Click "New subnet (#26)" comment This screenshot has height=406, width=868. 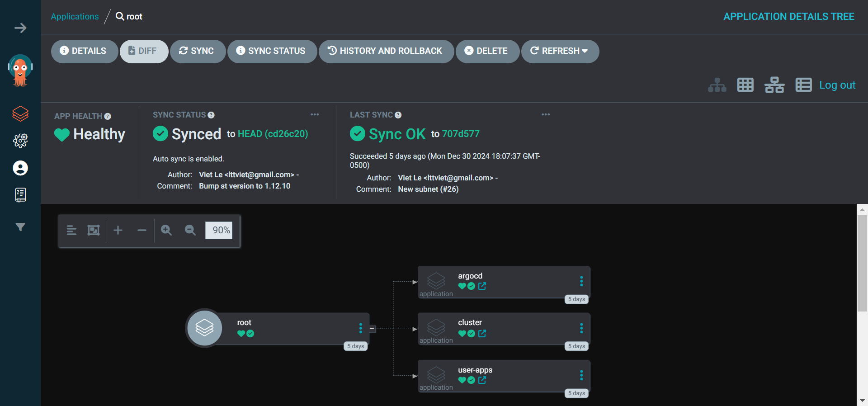(x=428, y=189)
